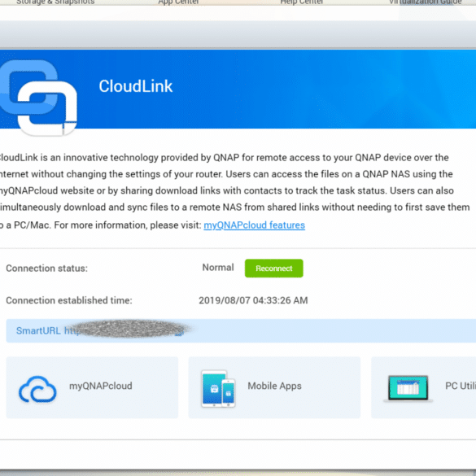Click the copy icon after the SmartURL
The width and height of the screenshot is (476, 476).
tap(180, 332)
